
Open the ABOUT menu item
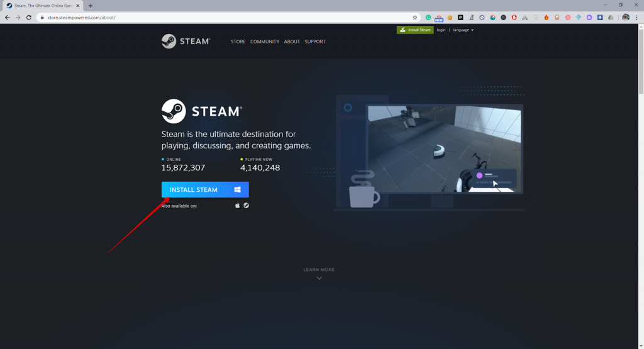[292, 42]
